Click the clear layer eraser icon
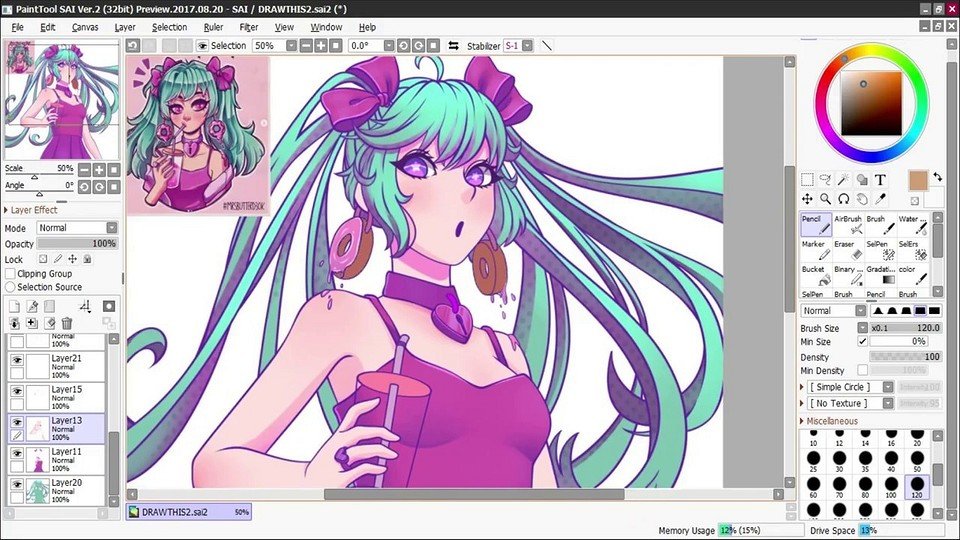The width and height of the screenshot is (960, 540). [x=50, y=323]
